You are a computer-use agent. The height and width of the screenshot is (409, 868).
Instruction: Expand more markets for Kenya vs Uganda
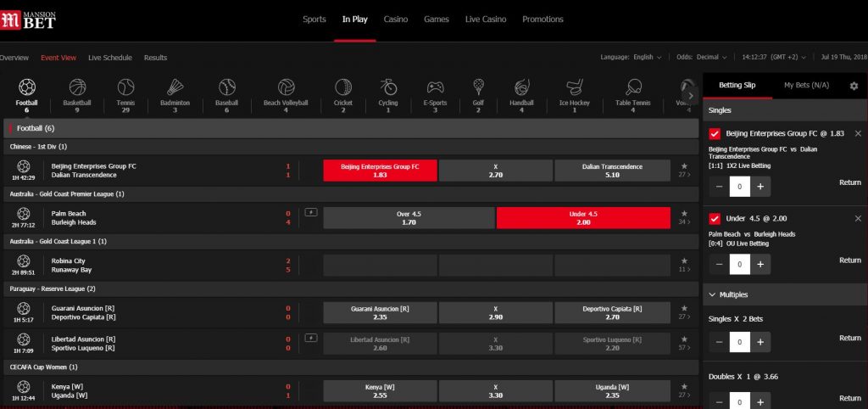pos(685,395)
